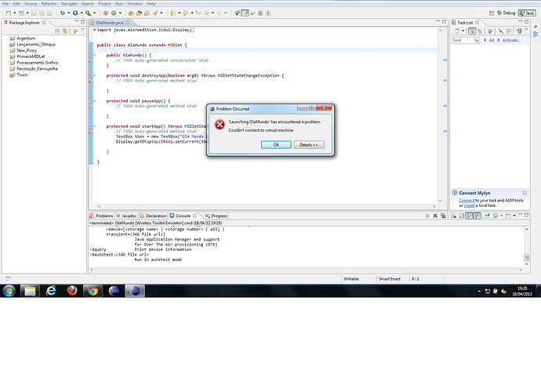
Task: Open the Run button dropdown arrow
Action: tap(82, 13)
